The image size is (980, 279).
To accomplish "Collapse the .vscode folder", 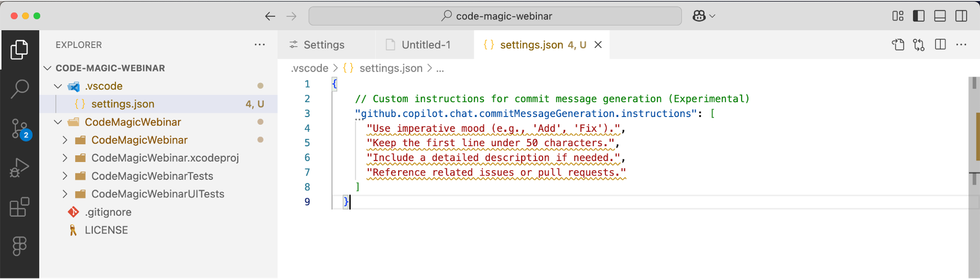I will pos(58,86).
